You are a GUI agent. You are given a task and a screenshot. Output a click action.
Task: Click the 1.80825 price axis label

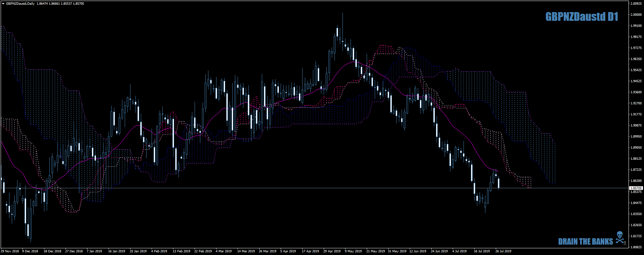[x=636, y=247]
